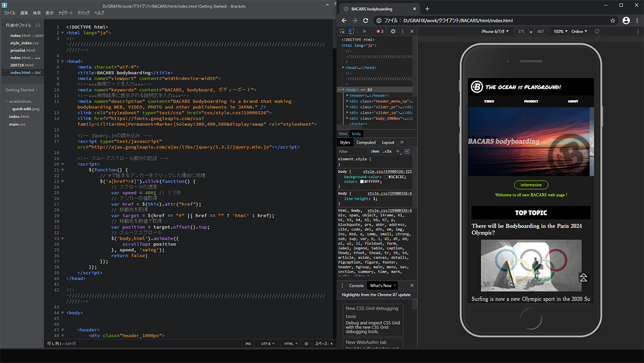The image size is (644, 363).
Task: Bookmark this page with the star icon
Action: point(612,20)
